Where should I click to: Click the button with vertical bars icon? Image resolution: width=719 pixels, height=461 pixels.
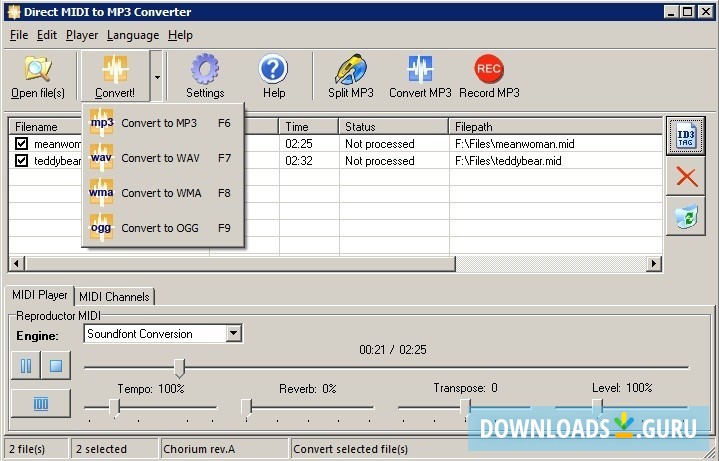coord(41,404)
